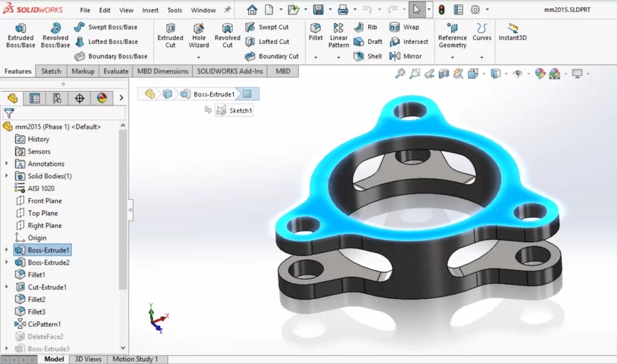
Task: Toggle Instant3D mode
Action: tap(512, 32)
